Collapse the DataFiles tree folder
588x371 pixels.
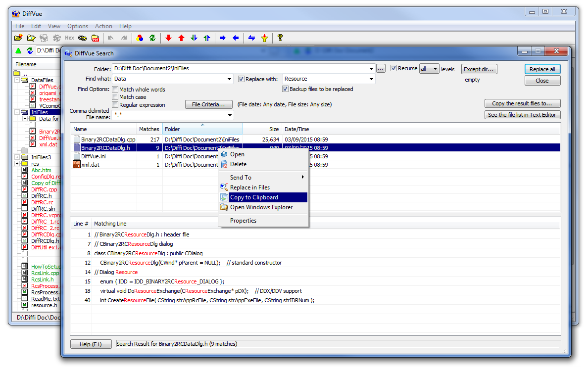coord(17,80)
